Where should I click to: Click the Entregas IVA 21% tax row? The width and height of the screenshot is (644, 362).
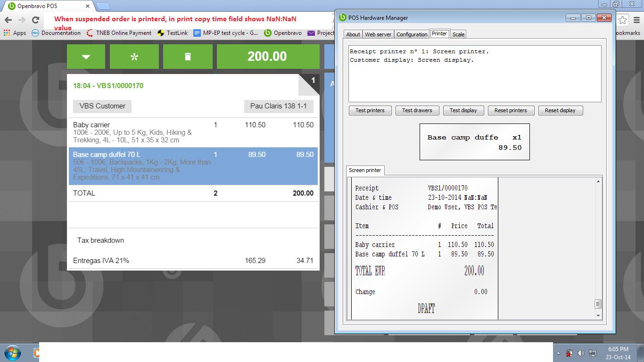click(x=193, y=261)
